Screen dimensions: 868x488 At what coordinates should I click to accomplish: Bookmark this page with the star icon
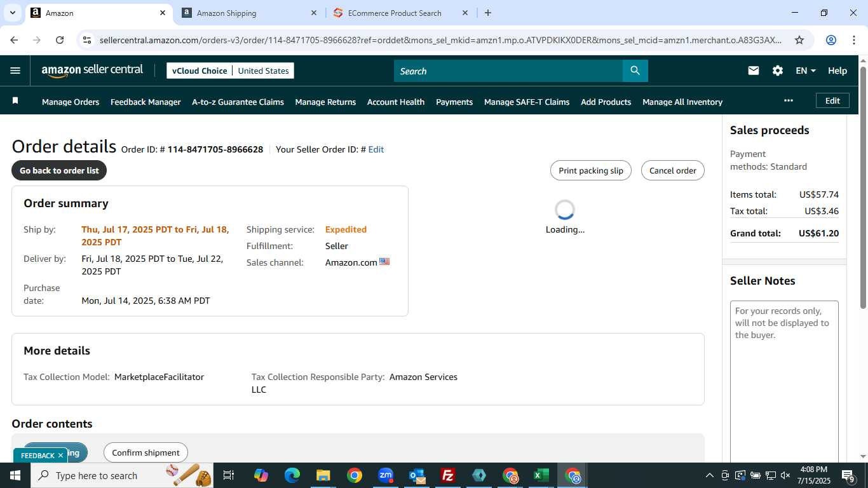799,40
